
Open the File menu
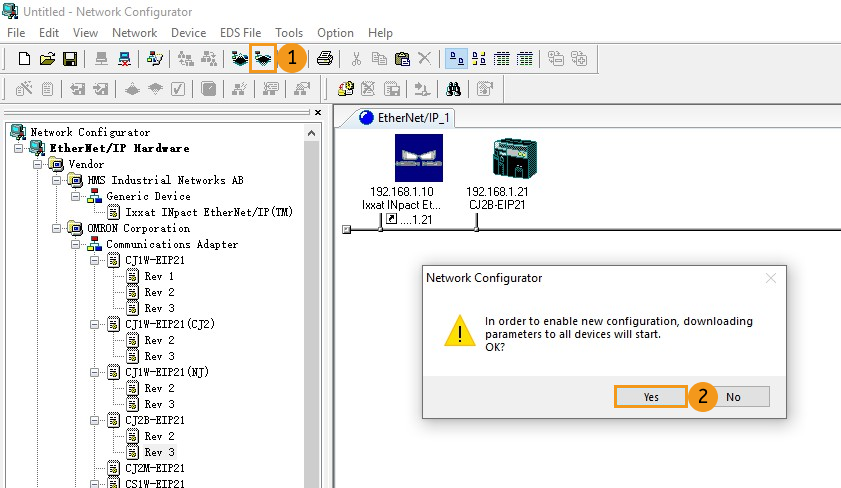[16, 33]
